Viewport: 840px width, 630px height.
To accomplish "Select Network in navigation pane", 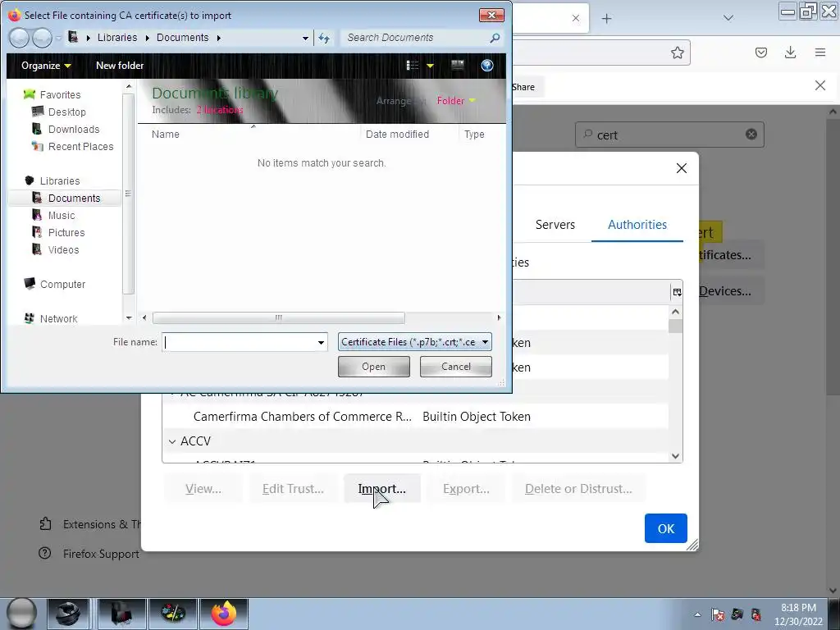I will pos(58,319).
